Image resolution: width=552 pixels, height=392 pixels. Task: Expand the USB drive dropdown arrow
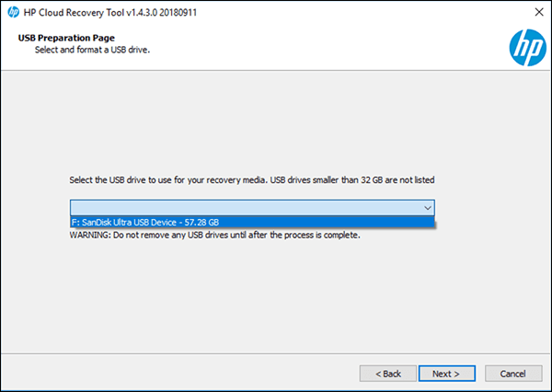click(x=427, y=208)
